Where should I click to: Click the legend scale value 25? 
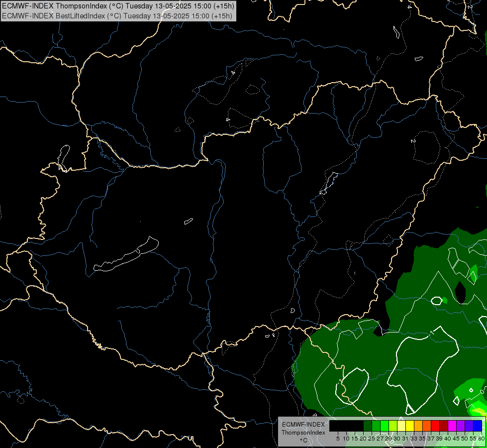pyautogui.click(x=372, y=439)
